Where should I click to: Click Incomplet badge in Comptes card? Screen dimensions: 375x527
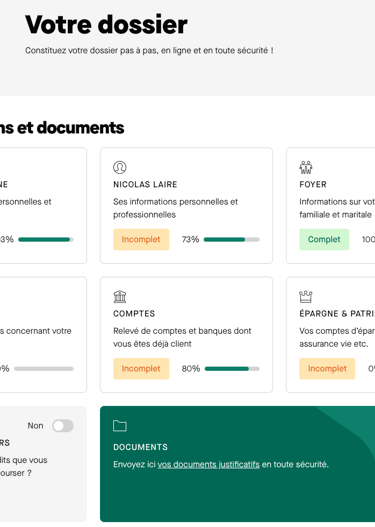[x=141, y=369]
